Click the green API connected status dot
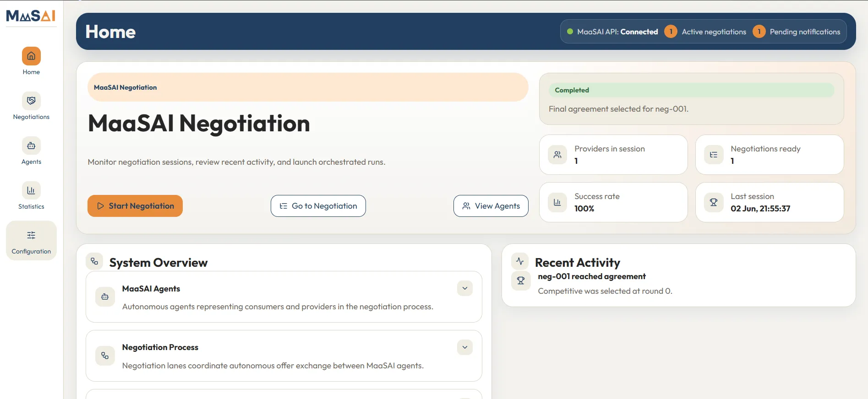The height and width of the screenshot is (399, 868). (570, 32)
